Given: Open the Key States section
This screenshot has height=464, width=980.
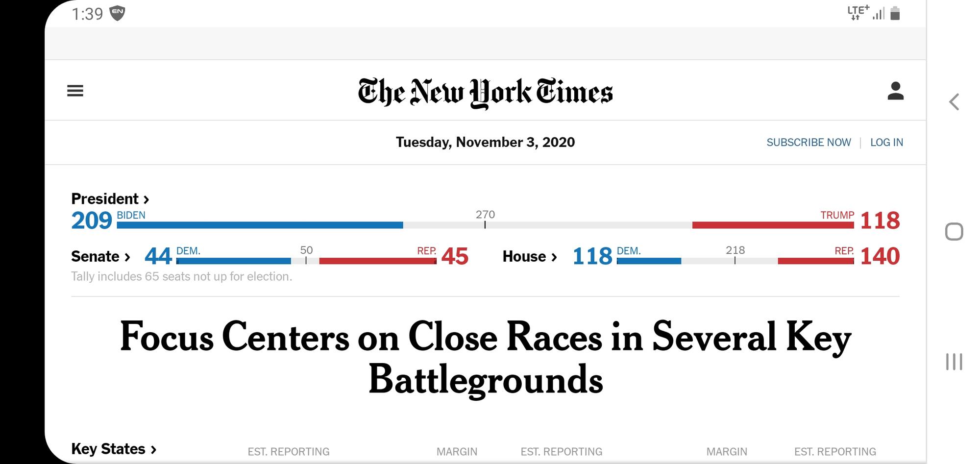Looking at the screenshot, I should tap(114, 449).
